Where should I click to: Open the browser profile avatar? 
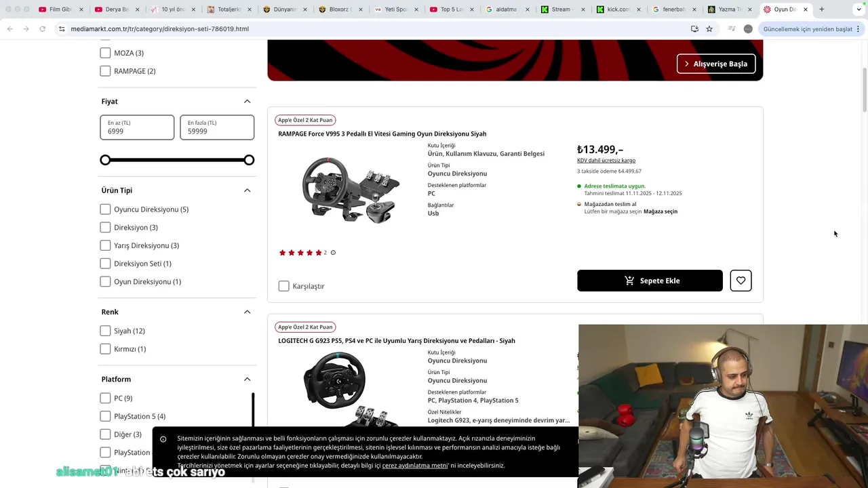point(748,29)
